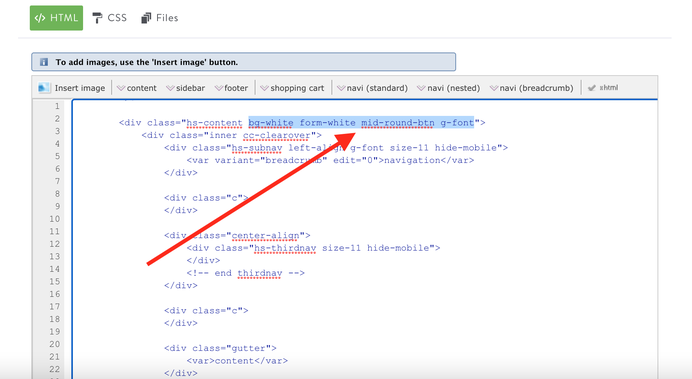Insert the shopping cart variable
The height and width of the screenshot is (379, 692).
click(x=293, y=88)
